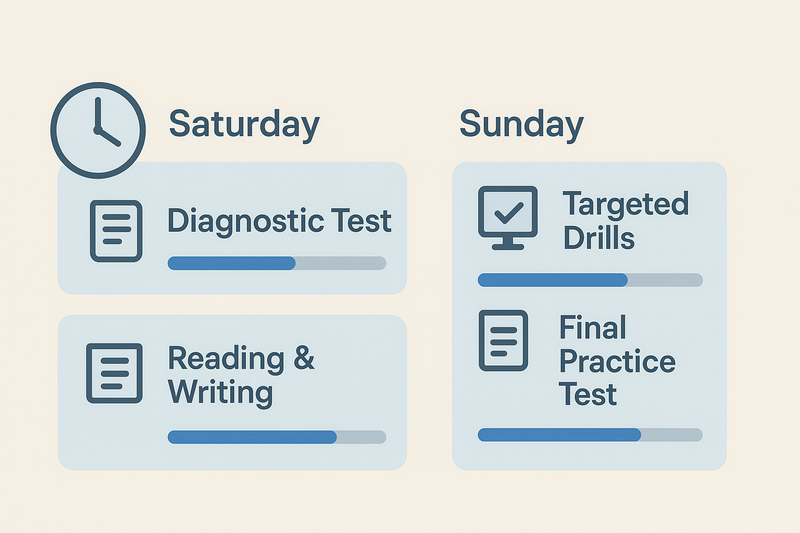Open the Final Practice Test title

point(617,361)
